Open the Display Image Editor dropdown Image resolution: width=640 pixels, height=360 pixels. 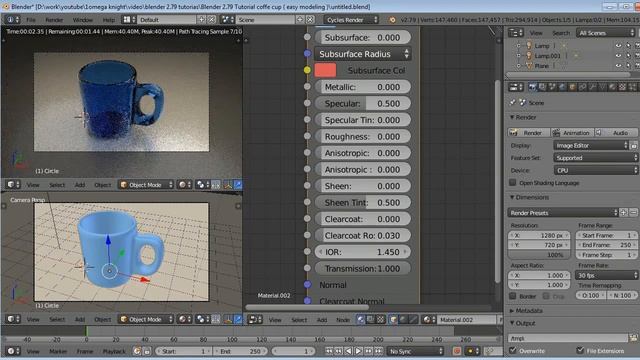(591, 145)
